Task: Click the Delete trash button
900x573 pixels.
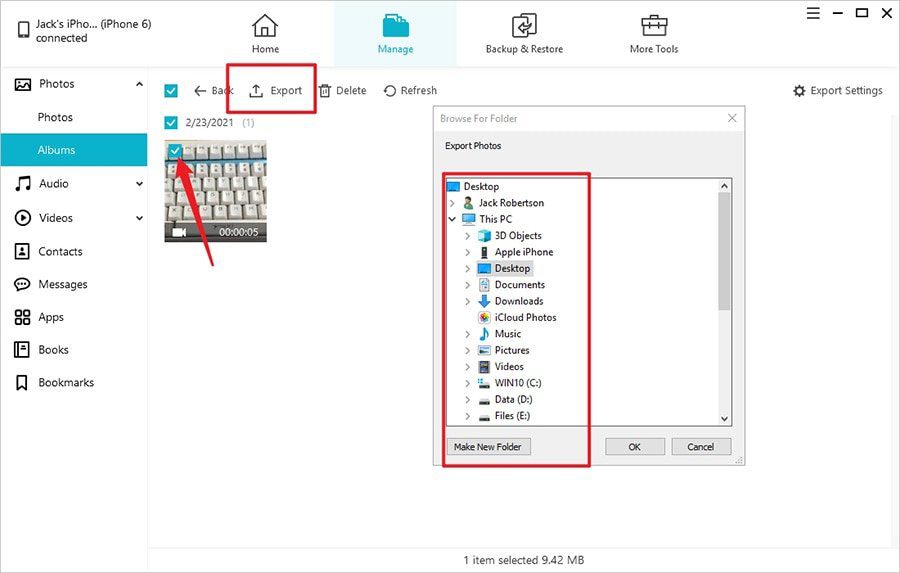Action: click(343, 91)
